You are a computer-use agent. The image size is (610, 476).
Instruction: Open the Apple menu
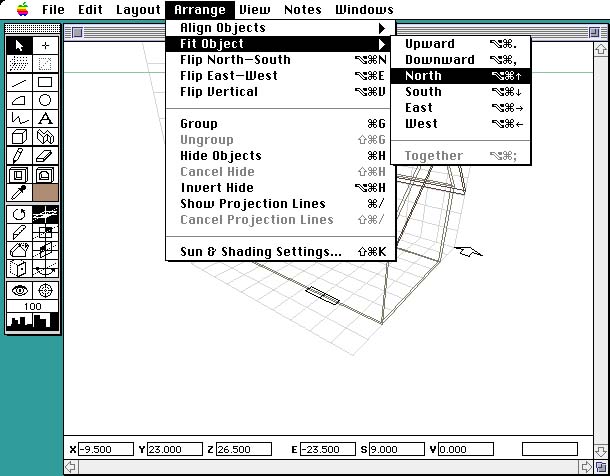[22, 10]
